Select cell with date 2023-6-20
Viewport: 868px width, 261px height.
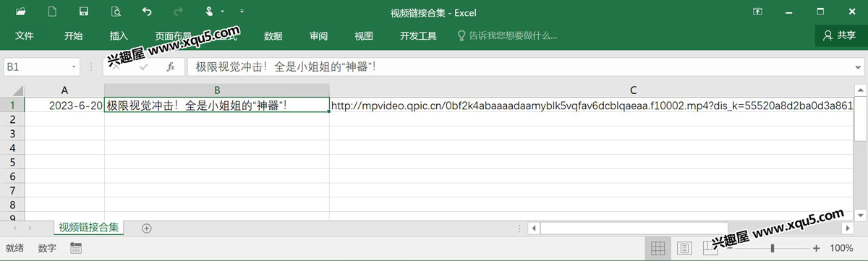point(64,106)
